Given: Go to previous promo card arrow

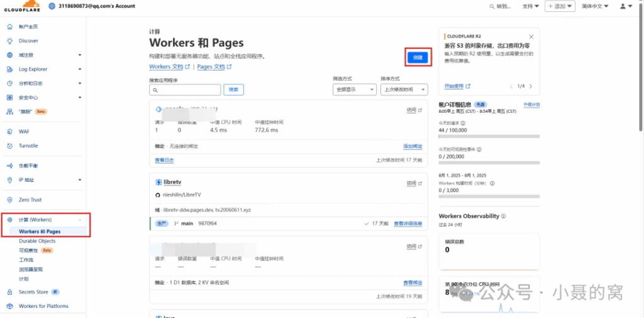Looking at the screenshot, I should [511, 86].
